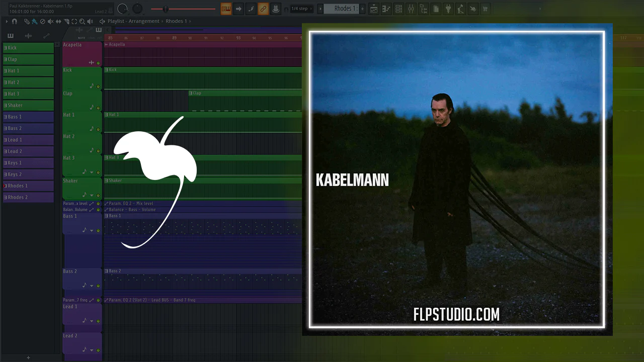Click the right-arrow icon in top toolbar
The image size is (644, 362).
coord(238,9)
